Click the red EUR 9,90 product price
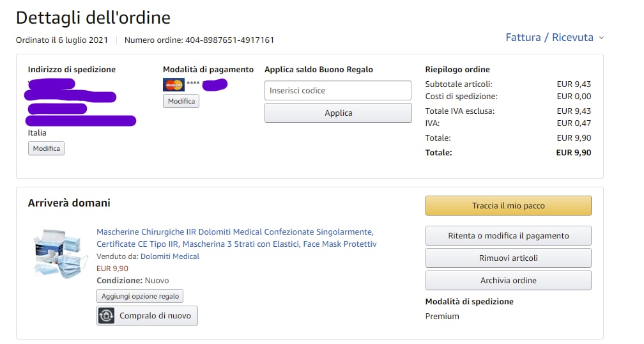644x344 pixels. [112, 269]
